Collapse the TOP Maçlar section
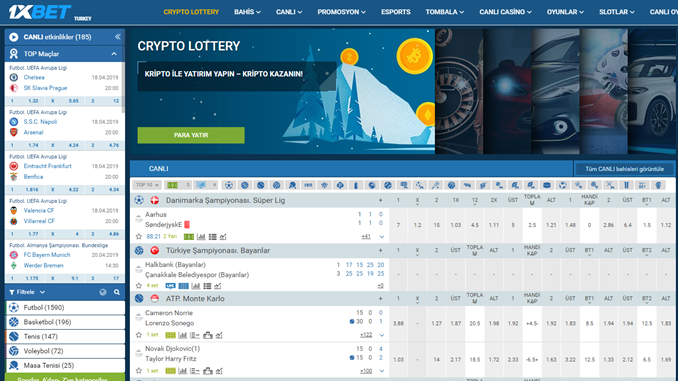Screen dimensions: 678x381 coord(114,54)
